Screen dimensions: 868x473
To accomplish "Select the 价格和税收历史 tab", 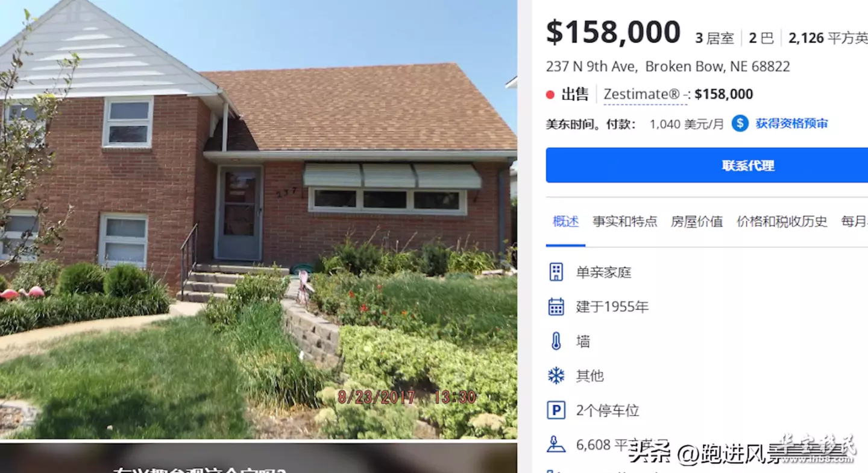I will coord(782,221).
